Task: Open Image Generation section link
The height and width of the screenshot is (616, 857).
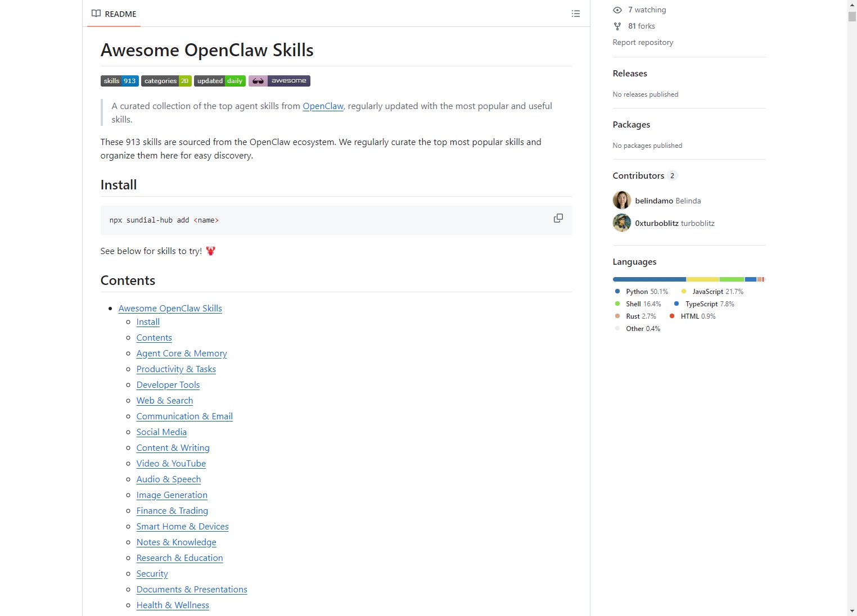Action: point(172,495)
